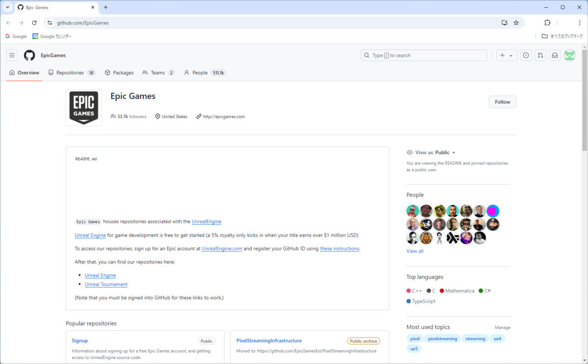Click the GitHub Octocat logo
Image resolution: width=588 pixels, height=364 pixels.
[29, 55]
